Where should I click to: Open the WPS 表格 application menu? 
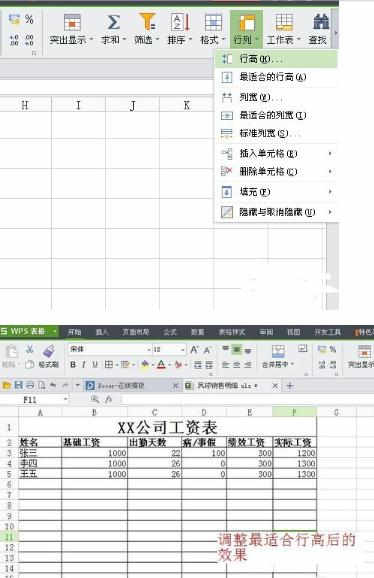coord(29,331)
